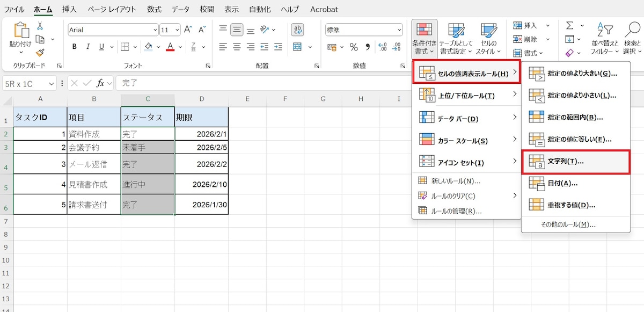Open the number format 標準 dropdown
This screenshot has width=644, height=312.
tap(399, 31)
